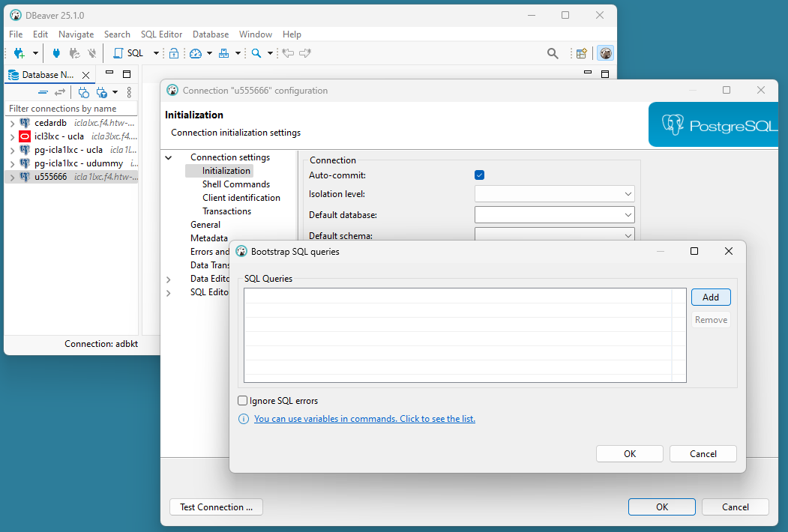Uncheck the Auto-commit checkbox
This screenshot has height=532, width=788.
pos(479,175)
